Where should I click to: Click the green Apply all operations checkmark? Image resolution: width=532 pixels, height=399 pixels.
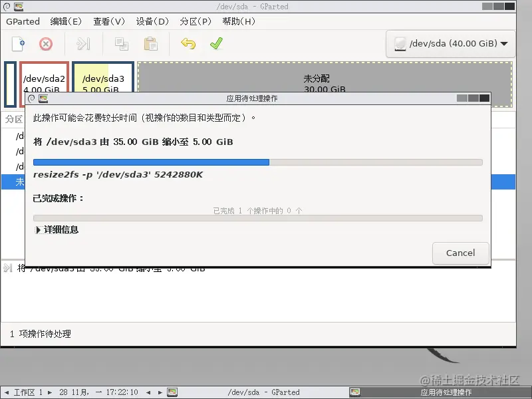[x=217, y=43]
